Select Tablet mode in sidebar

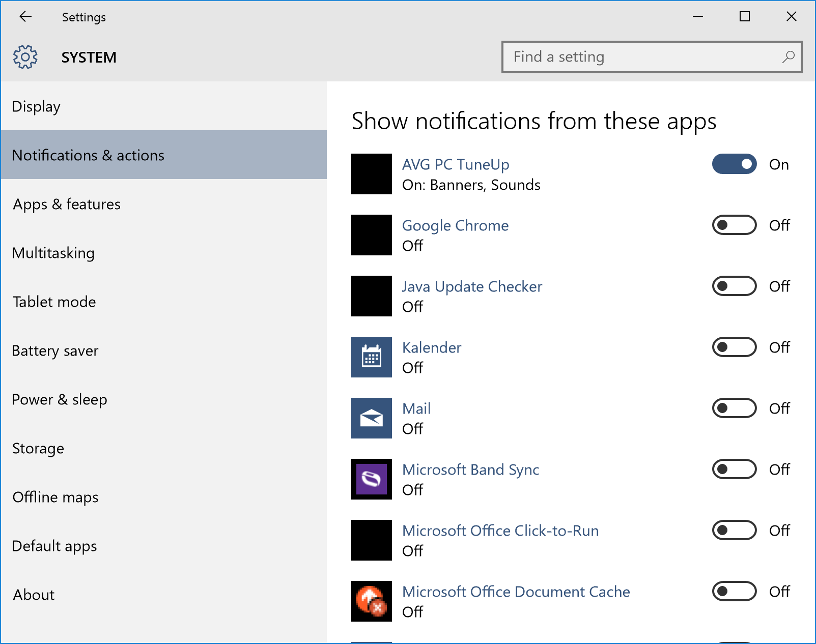click(163, 301)
